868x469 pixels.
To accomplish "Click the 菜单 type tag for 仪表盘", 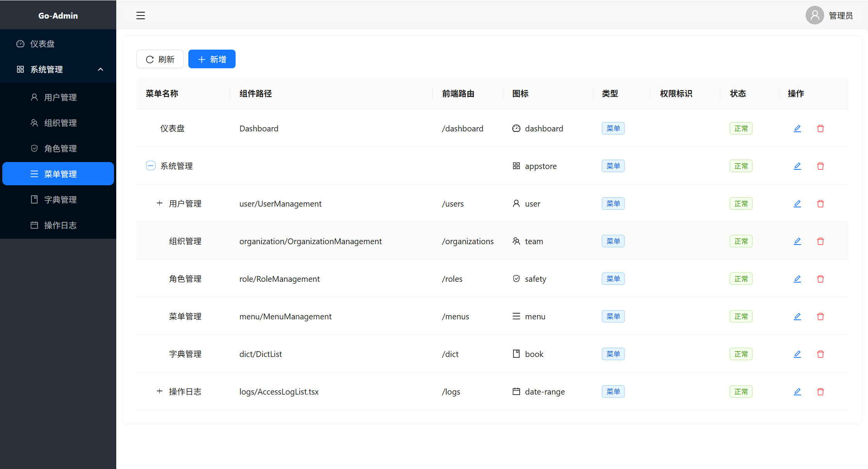I will click(613, 128).
